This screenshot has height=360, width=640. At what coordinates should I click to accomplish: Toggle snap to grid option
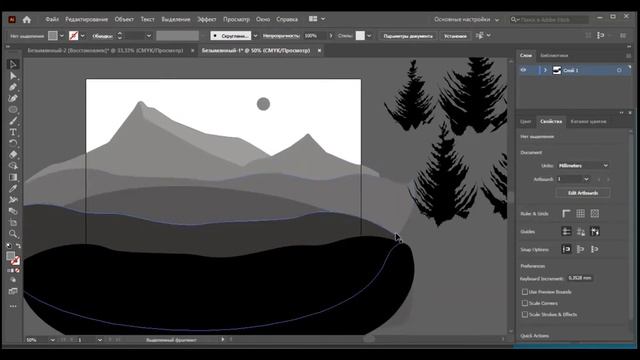595,249
